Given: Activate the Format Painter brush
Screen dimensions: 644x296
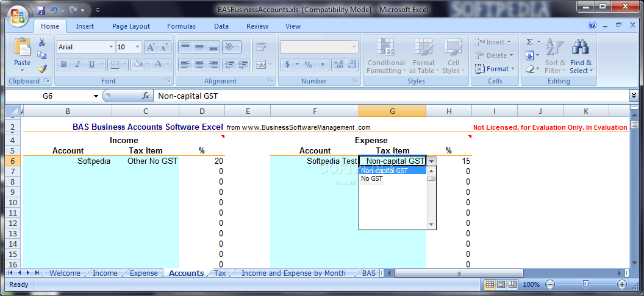Looking at the screenshot, I should (x=41, y=68).
